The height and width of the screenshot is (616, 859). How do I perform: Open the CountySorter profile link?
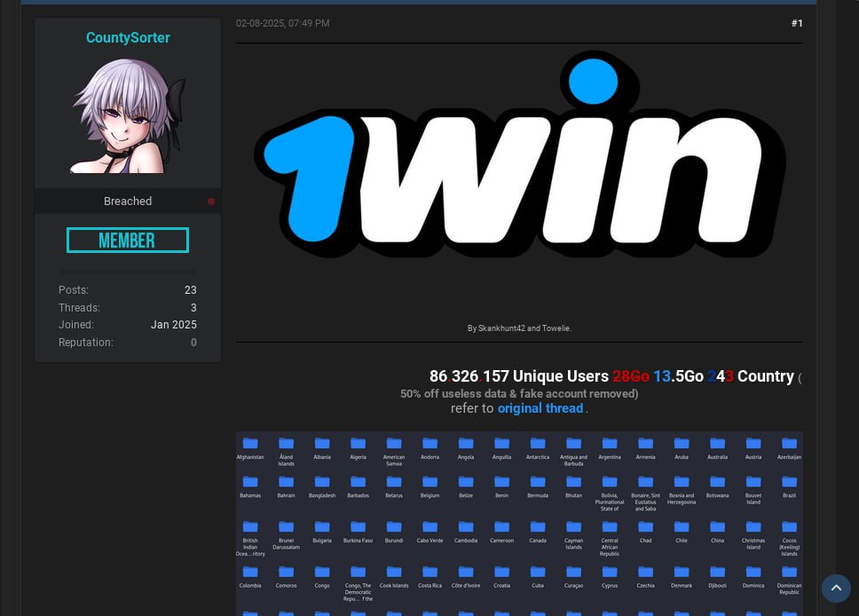tap(128, 38)
